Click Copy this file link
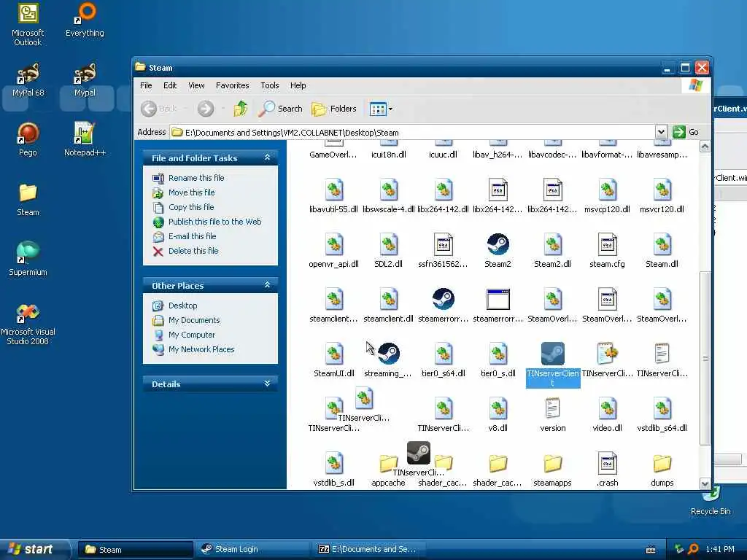Viewport: 747px width, 560px height. (191, 207)
